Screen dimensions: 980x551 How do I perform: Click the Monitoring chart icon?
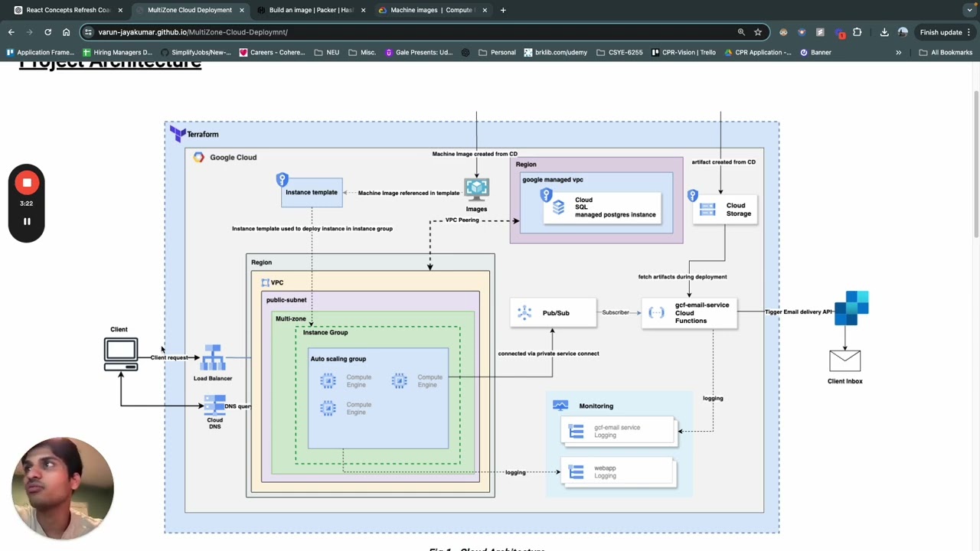click(x=560, y=406)
